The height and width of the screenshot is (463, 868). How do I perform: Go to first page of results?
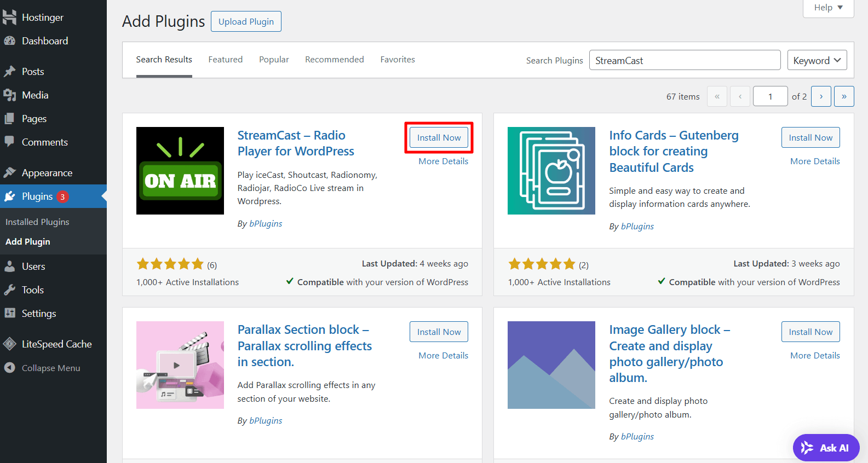717,96
